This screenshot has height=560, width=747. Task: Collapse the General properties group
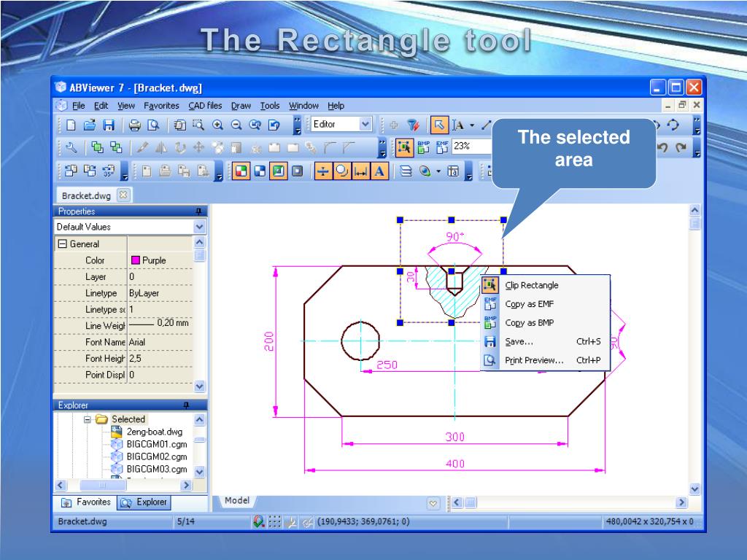pos(63,244)
